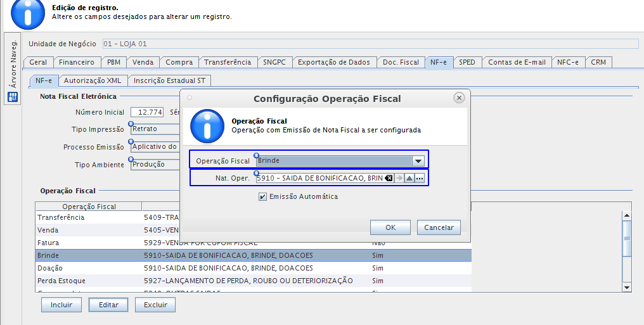Open the Inscrição Estadual ST sub-tab
This screenshot has width=644, height=325.
coord(169,81)
